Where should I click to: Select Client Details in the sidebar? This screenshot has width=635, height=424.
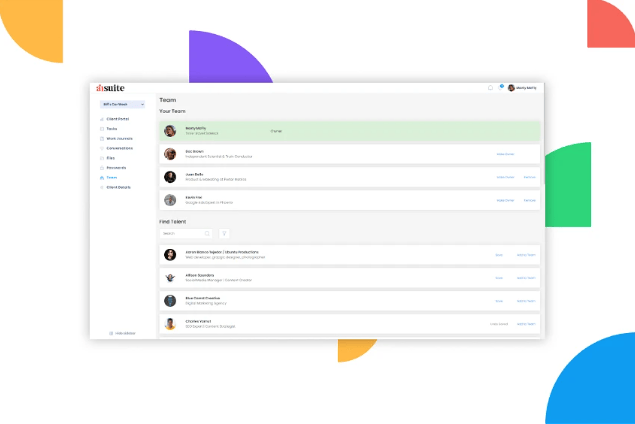(118, 187)
